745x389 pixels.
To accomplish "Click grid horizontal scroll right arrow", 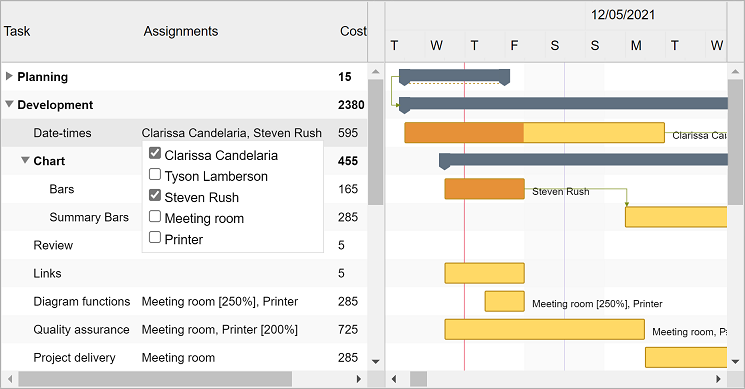I will tap(359, 379).
